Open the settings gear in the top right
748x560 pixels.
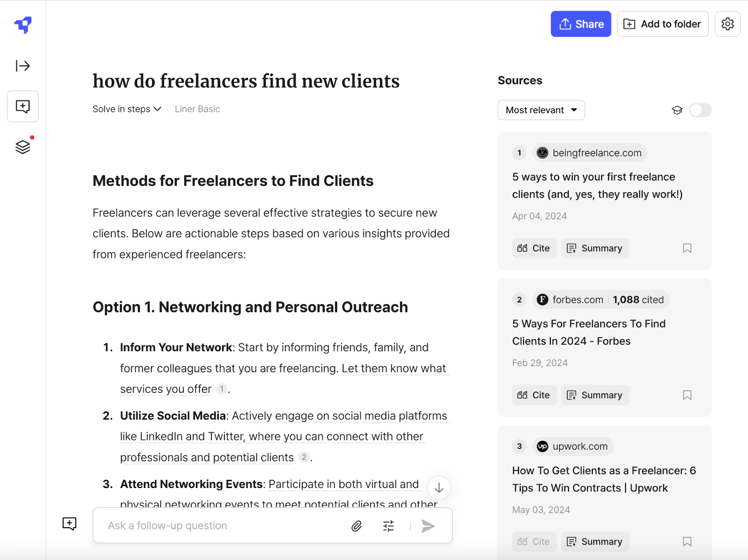[727, 24]
